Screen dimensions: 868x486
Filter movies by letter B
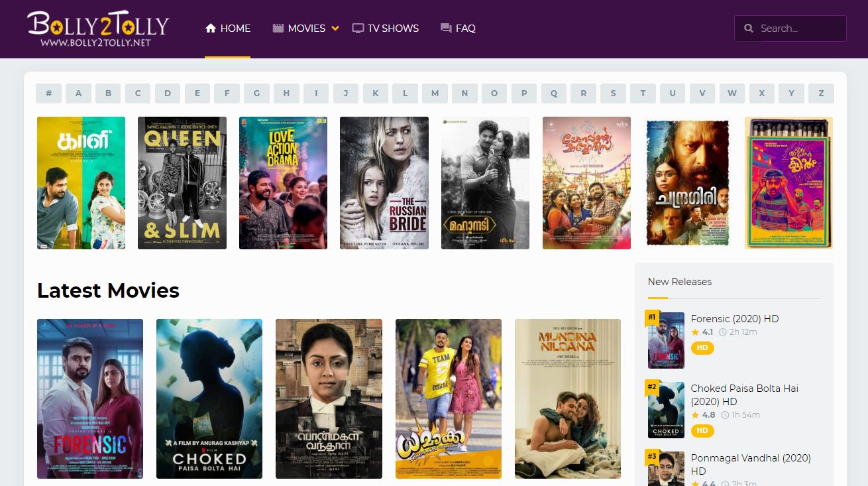point(108,93)
